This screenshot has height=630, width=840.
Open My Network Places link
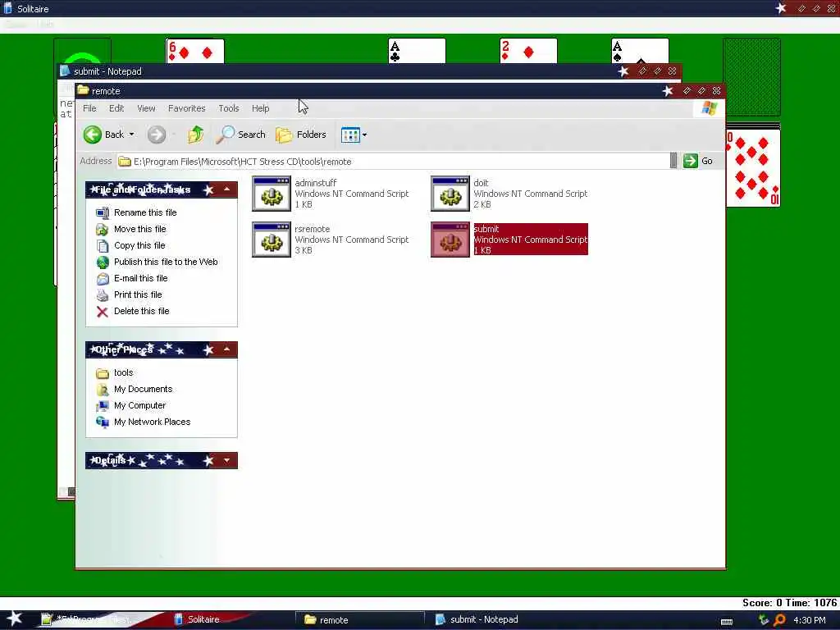(x=152, y=422)
